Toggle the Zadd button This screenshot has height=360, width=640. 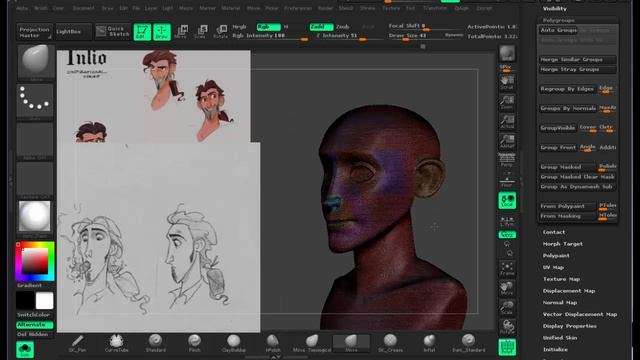point(321,27)
